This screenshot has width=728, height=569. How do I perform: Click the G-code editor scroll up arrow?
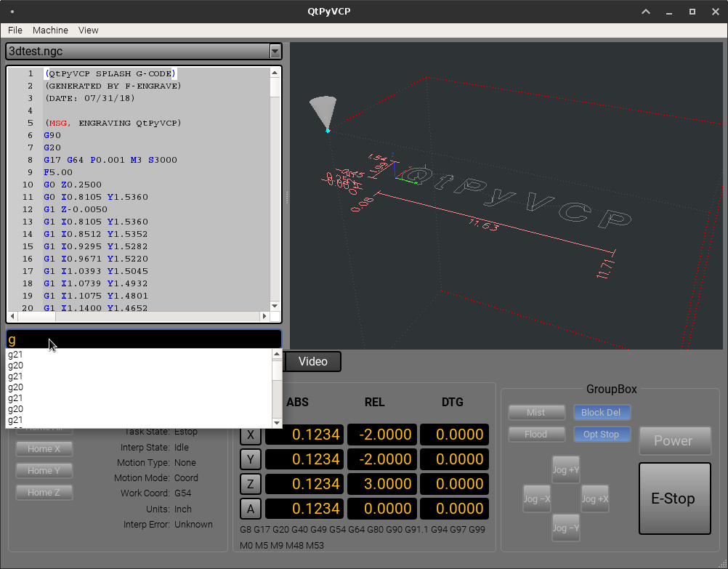point(275,73)
